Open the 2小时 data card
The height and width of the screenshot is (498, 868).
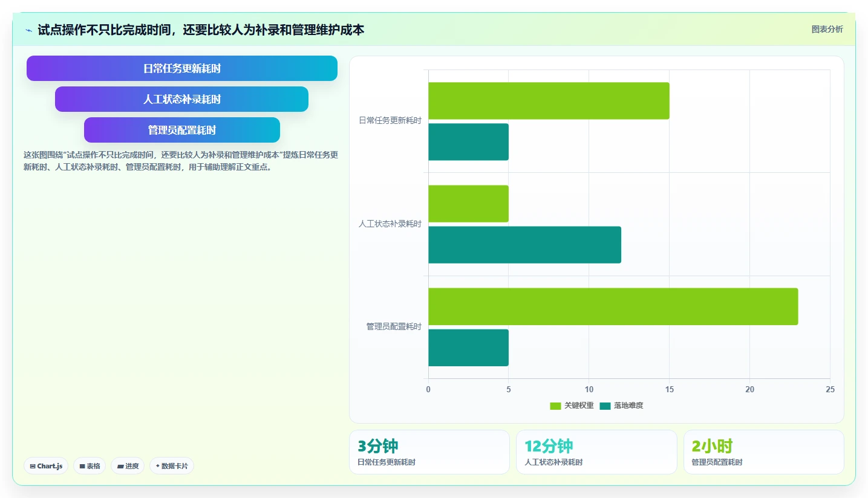coord(764,452)
